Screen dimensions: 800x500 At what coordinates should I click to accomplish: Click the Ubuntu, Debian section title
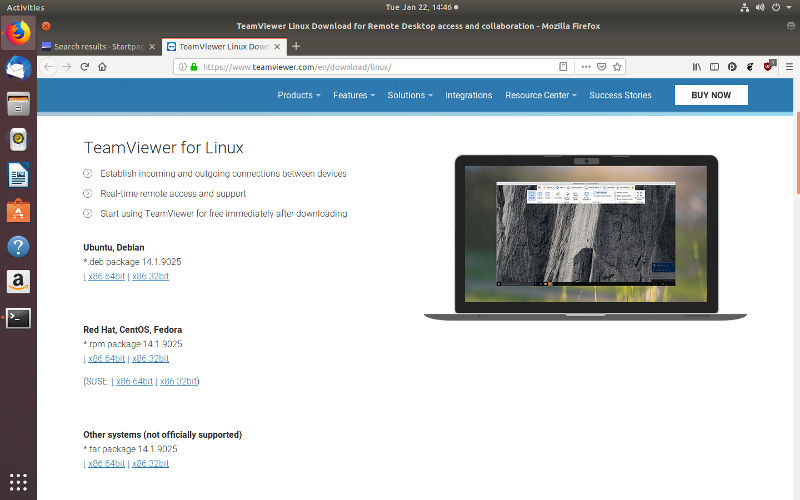[114, 247]
